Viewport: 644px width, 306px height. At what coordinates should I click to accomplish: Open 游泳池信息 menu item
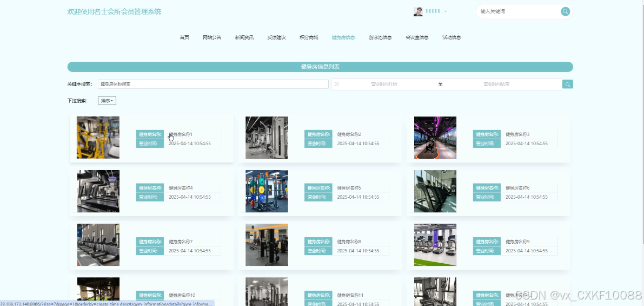tap(380, 37)
